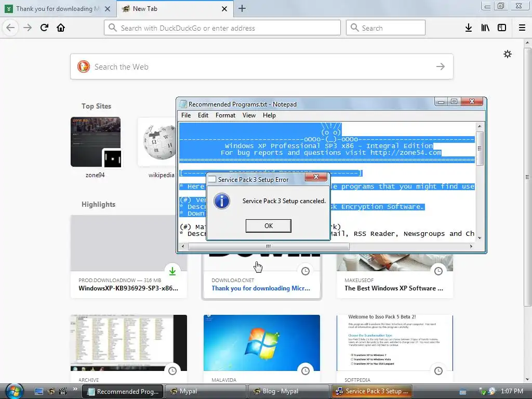Click the Notepad vertical scrollbar up arrow

click(480, 126)
